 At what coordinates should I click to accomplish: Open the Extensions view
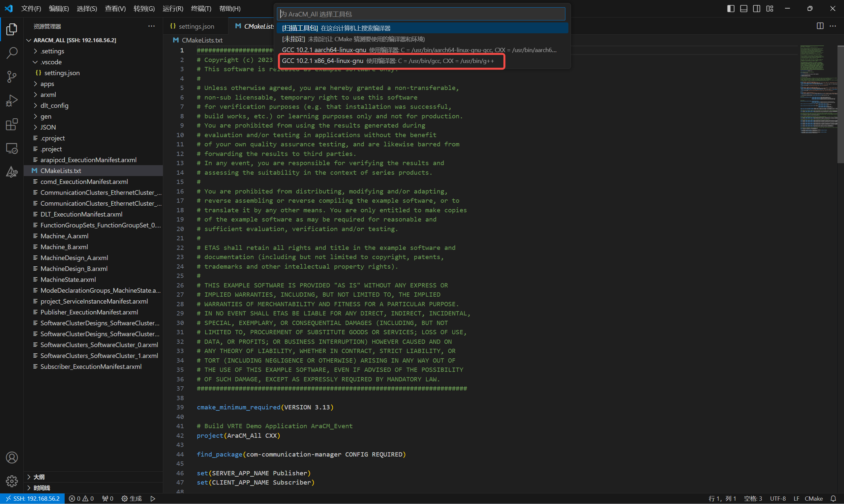[12, 124]
